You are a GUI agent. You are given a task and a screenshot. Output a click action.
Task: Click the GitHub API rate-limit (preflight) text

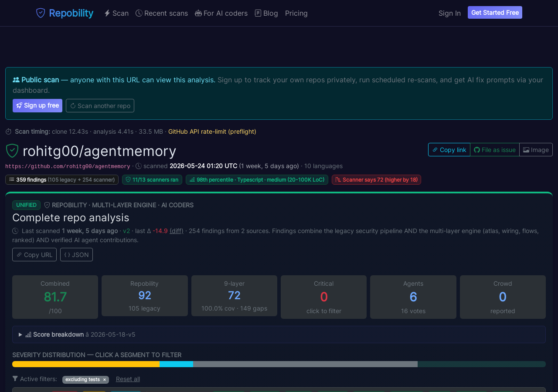click(212, 132)
